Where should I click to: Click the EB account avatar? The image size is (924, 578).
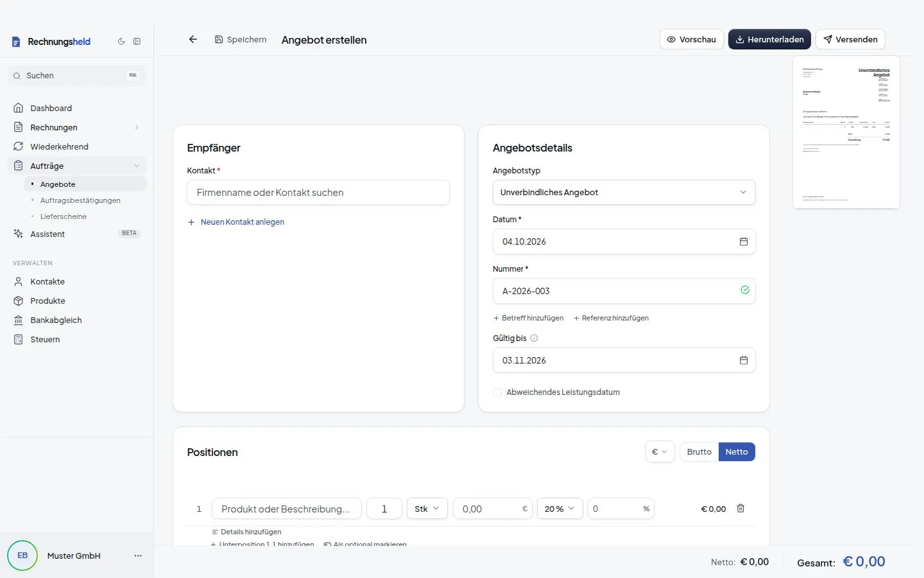tap(22, 556)
